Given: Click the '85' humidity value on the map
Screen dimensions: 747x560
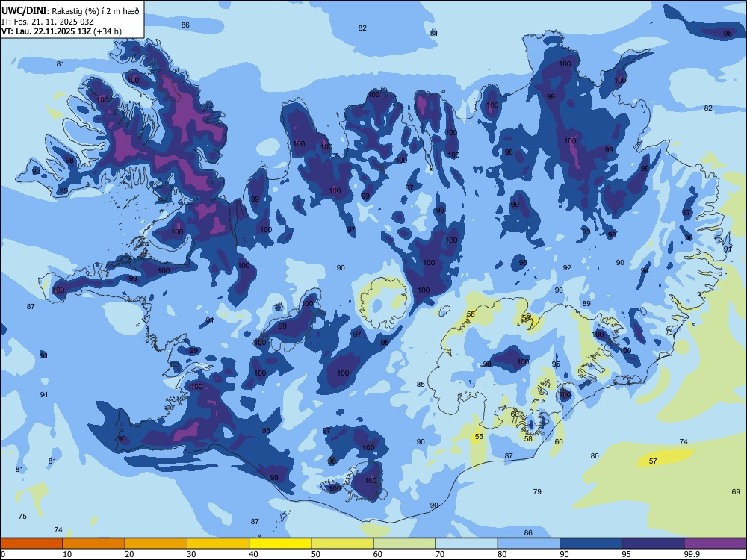Looking at the screenshot, I should (x=421, y=385).
